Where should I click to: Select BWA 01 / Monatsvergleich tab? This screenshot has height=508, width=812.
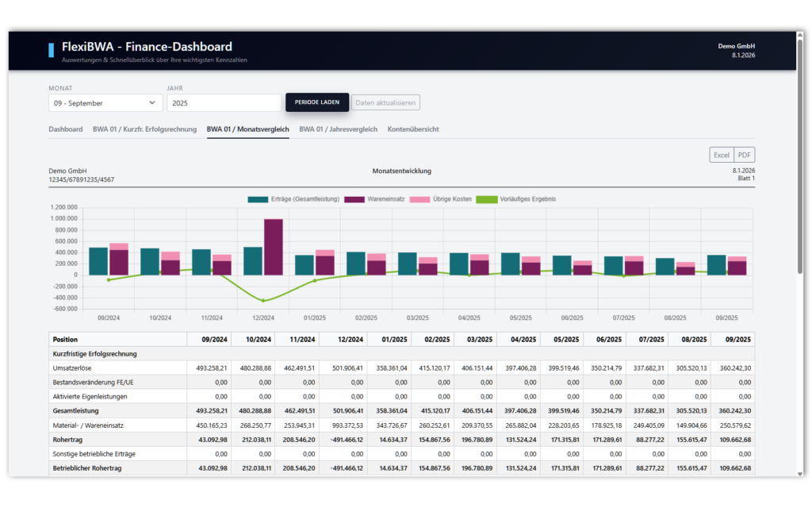coord(247,129)
